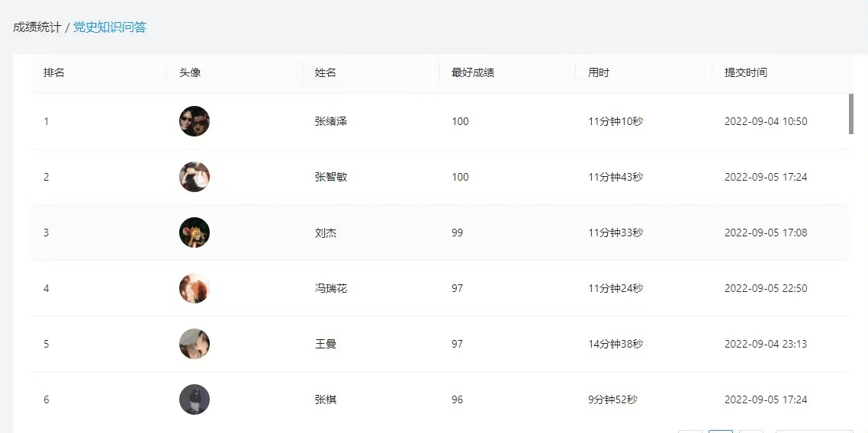Image resolution: width=868 pixels, height=433 pixels.
Task: Click the 用时 column header
Action: 599,72
